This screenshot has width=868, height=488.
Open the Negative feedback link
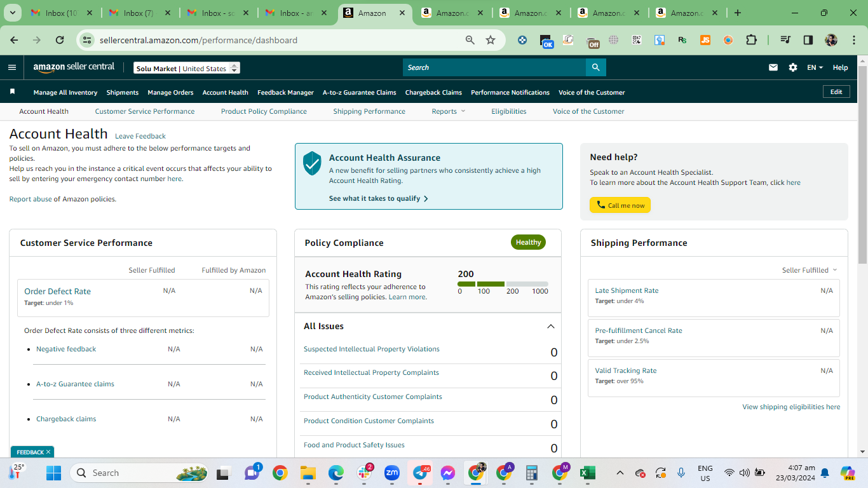coord(66,349)
